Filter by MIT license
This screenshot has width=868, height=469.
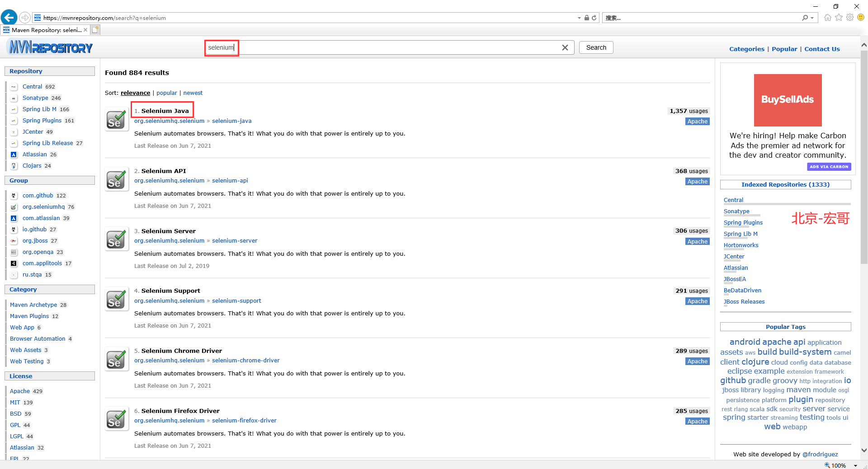coord(15,402)
